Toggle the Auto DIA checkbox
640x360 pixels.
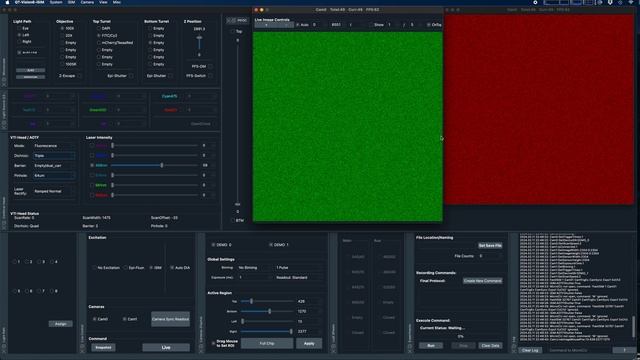(x=172, y=268)
